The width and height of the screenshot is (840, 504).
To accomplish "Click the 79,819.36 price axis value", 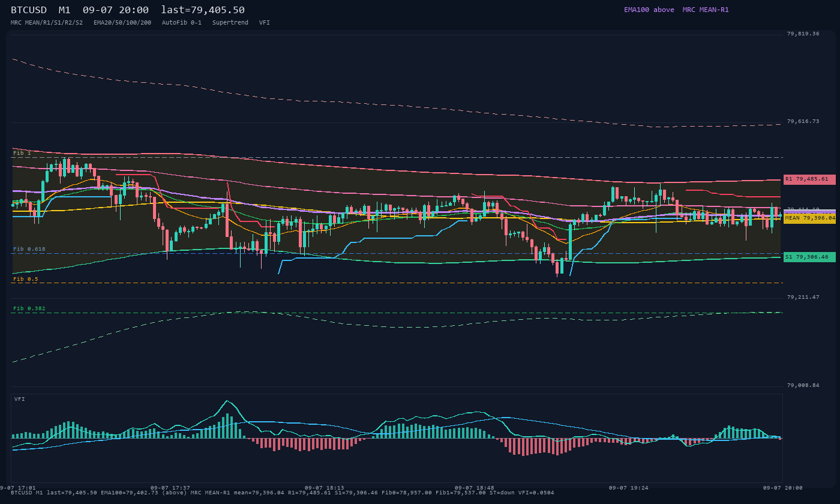I will (803, 34).
